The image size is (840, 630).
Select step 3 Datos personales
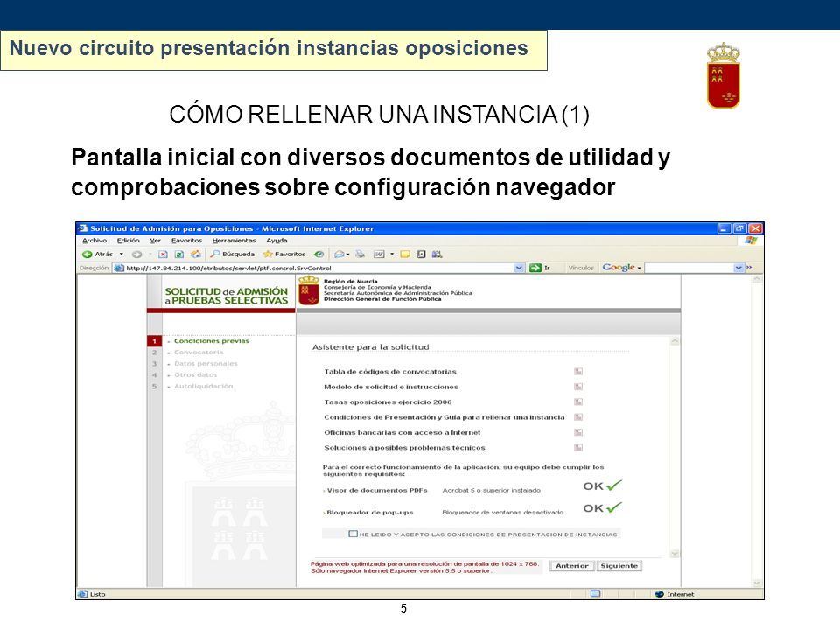pyautogui.click(x=206, y=364)
